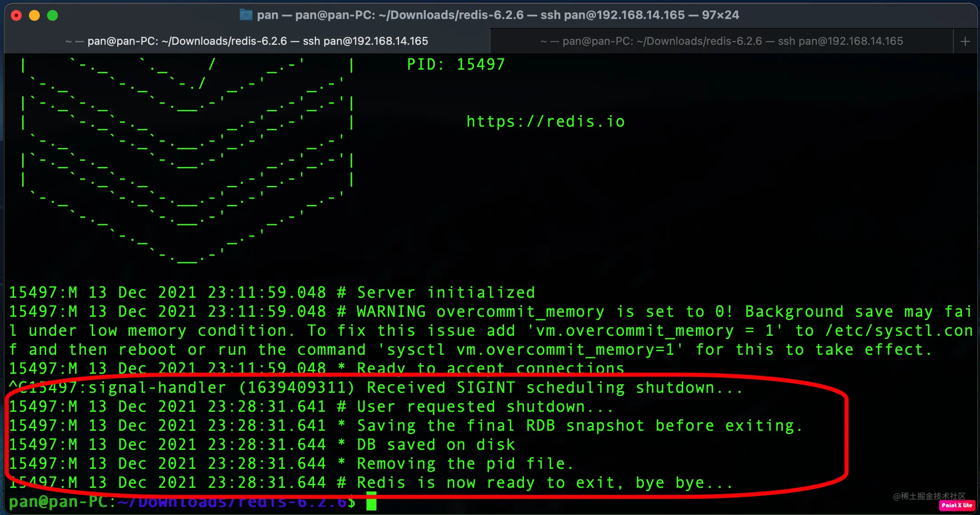980x515 pixels.
Task: Minimize the terminal using the yellow button
Action: tap(34, 15)
